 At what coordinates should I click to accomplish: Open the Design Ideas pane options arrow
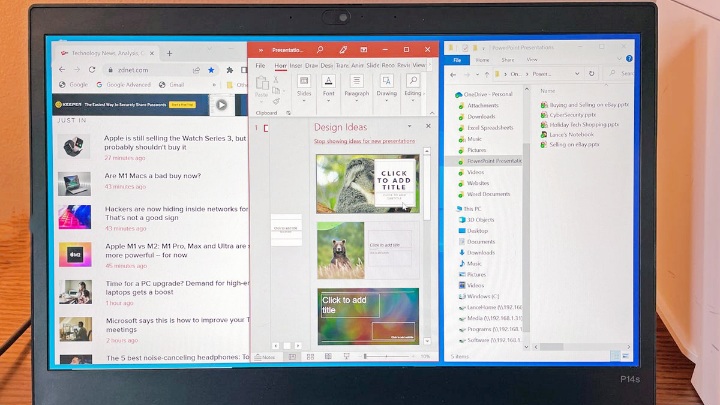coord(409,127)
